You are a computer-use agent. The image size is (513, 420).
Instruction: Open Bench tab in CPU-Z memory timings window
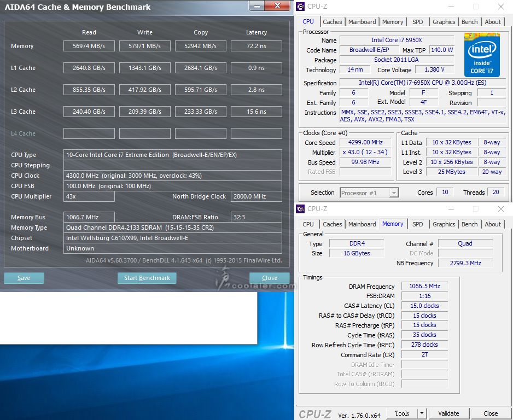pyautogui.click(x=469, y=224)
